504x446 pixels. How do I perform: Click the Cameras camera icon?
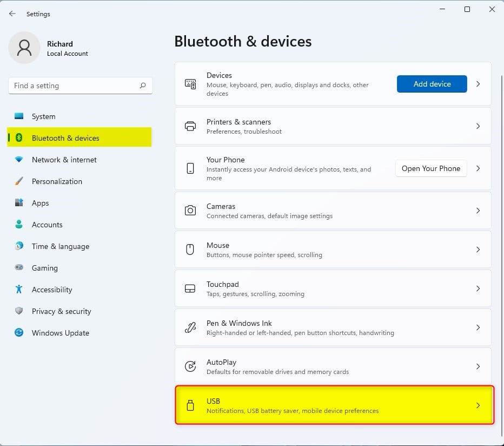click(190, 211)
